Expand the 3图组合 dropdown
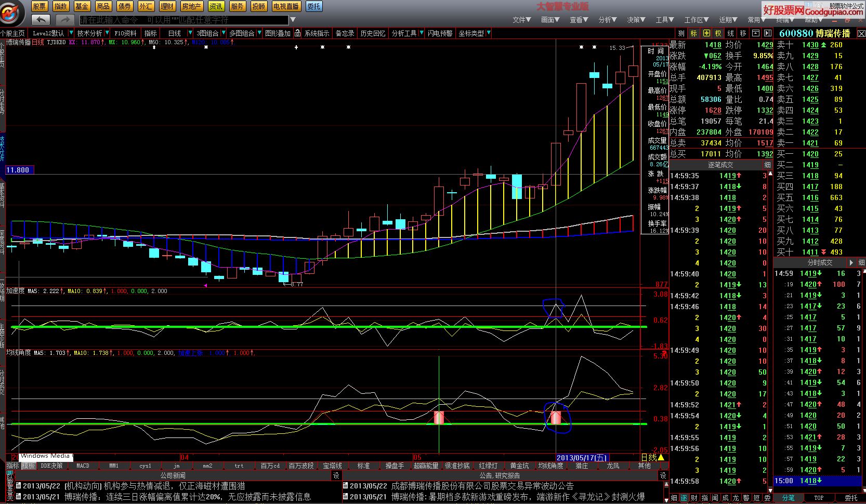This screenshot has width=866, height=504. 224,33
